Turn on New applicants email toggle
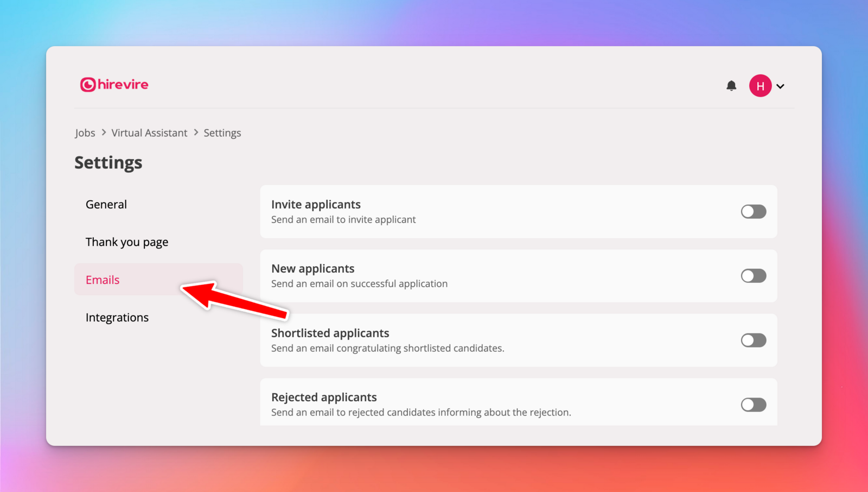 click(753, 276)
